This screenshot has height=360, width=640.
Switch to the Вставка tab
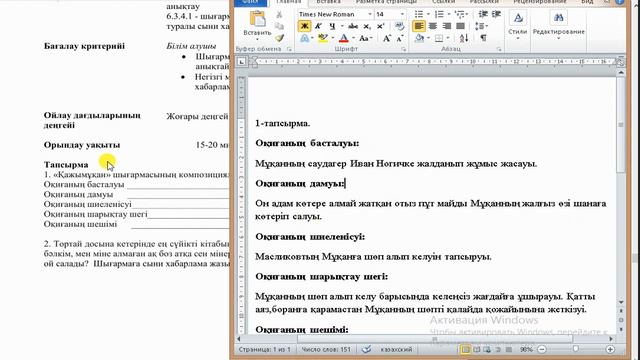click(x=328, y=2)
